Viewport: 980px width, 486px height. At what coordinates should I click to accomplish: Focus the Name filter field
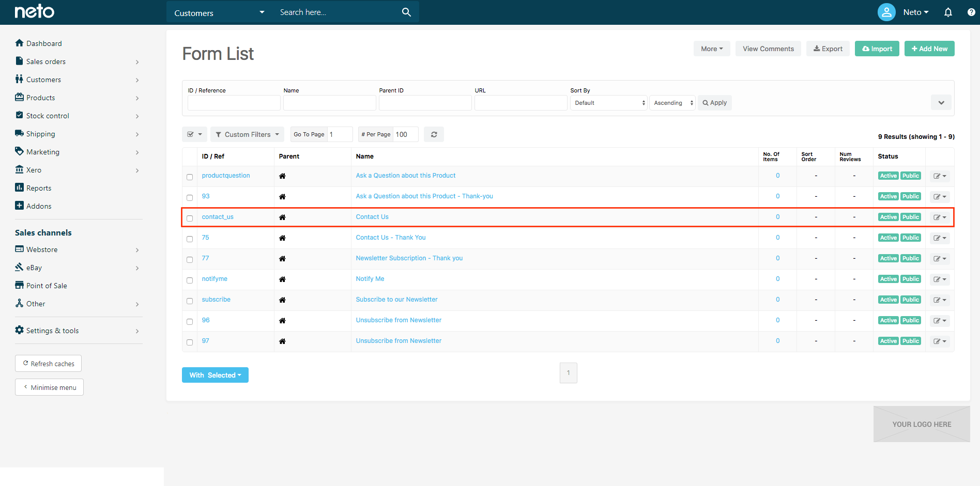[330, 103]
